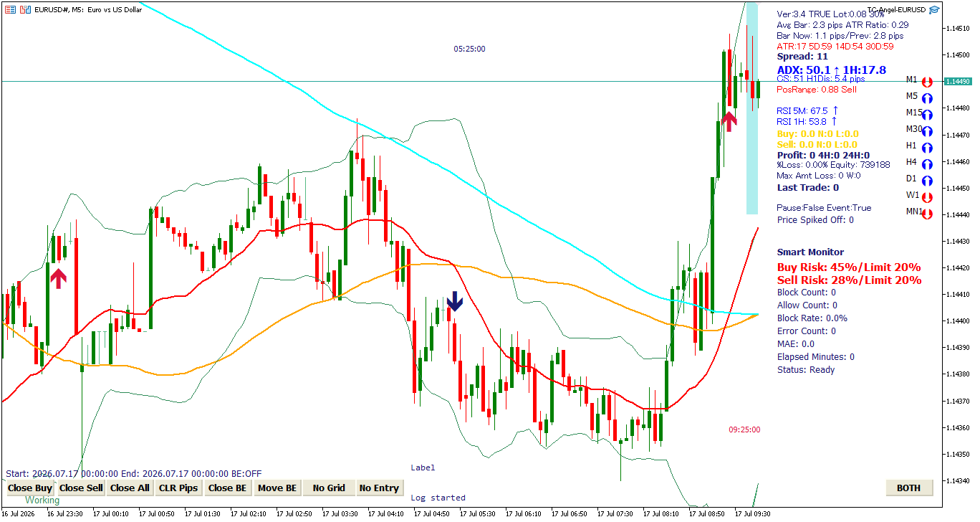Click the ADX: 50.1 1H:17.8 readout
The image size is (980, 522).
click(832, 70)
